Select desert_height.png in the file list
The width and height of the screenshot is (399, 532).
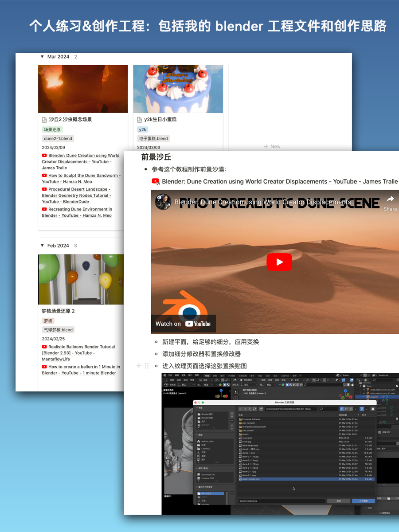point(306,479)
